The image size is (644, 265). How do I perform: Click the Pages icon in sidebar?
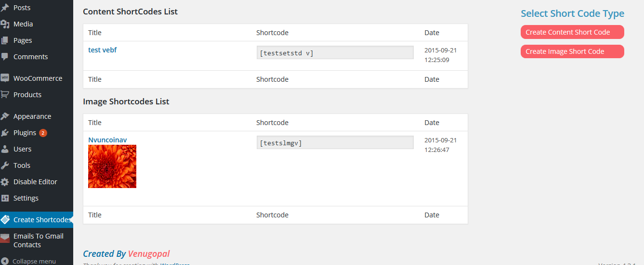point(5,40)
